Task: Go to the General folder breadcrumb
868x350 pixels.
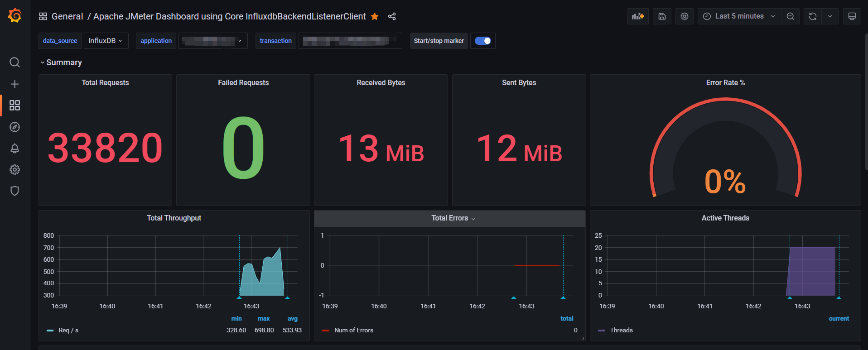Action: [68, 16]
